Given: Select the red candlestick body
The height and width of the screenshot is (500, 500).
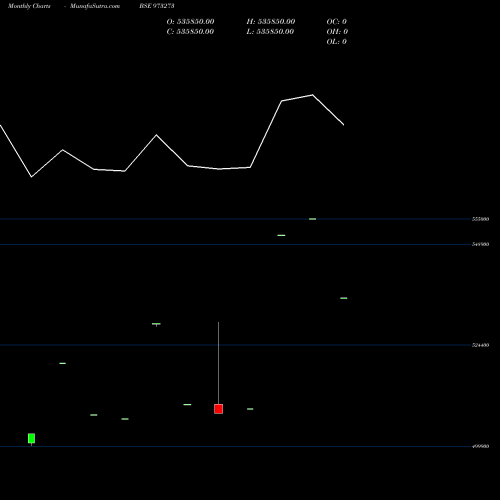Looking at the screenshot, I should [x=219, y=409].
